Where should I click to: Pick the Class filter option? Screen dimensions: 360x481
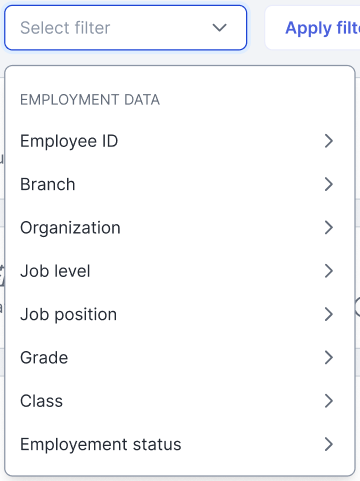(180, 401)
